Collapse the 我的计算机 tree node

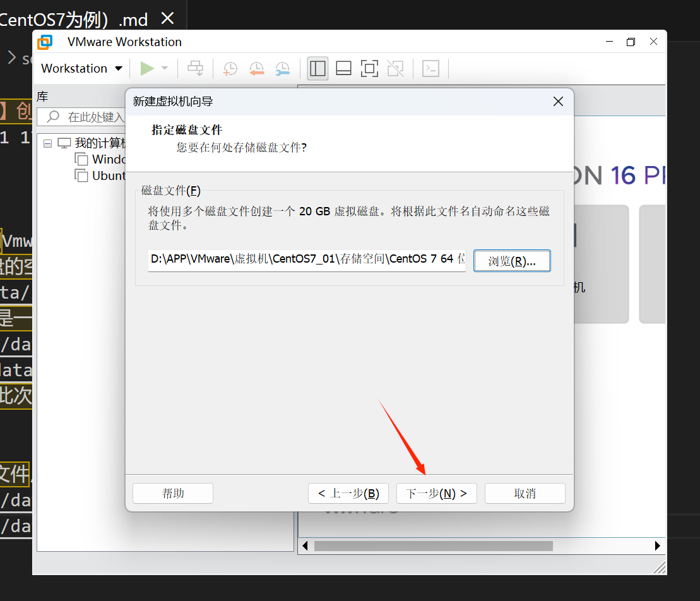pyautogui.click(x=48, y=143)
